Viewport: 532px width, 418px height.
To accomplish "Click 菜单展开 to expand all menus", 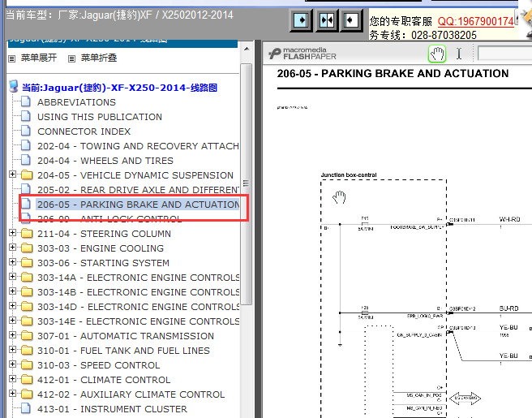I will pyautogui.click(x=39, y=58).
